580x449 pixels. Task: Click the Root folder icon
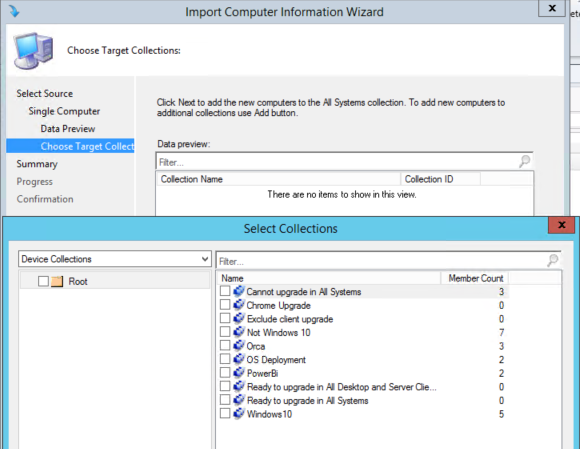click(57, 281)
